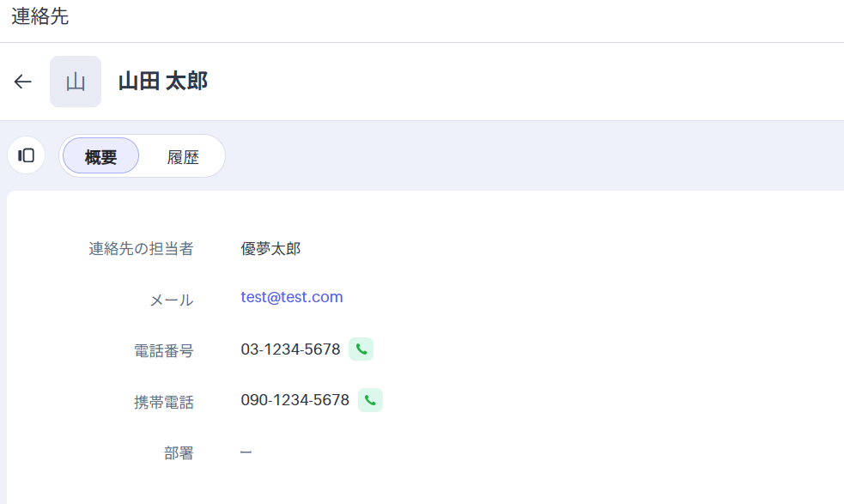This screenshot has height=504, width=844.
Task: Click the 連絡先 page title
Action: [x=39, y=16]
